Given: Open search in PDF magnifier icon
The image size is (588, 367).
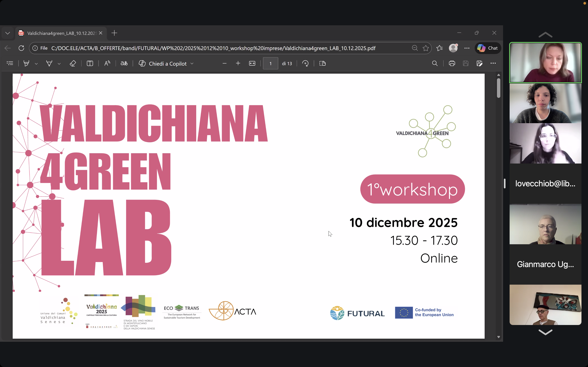Looking at the screenshot, I should (x=435, y=63).
